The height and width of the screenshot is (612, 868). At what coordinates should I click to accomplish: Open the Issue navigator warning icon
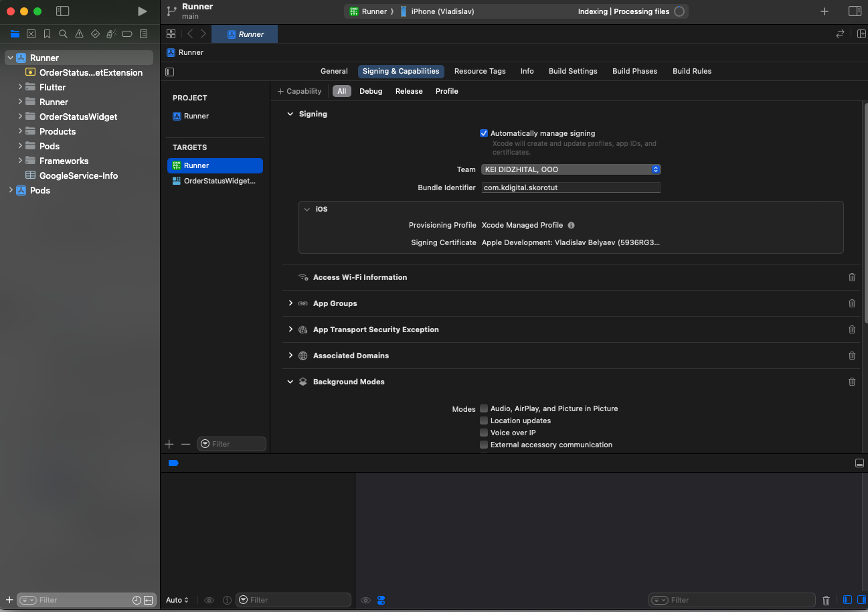(79, 33)
